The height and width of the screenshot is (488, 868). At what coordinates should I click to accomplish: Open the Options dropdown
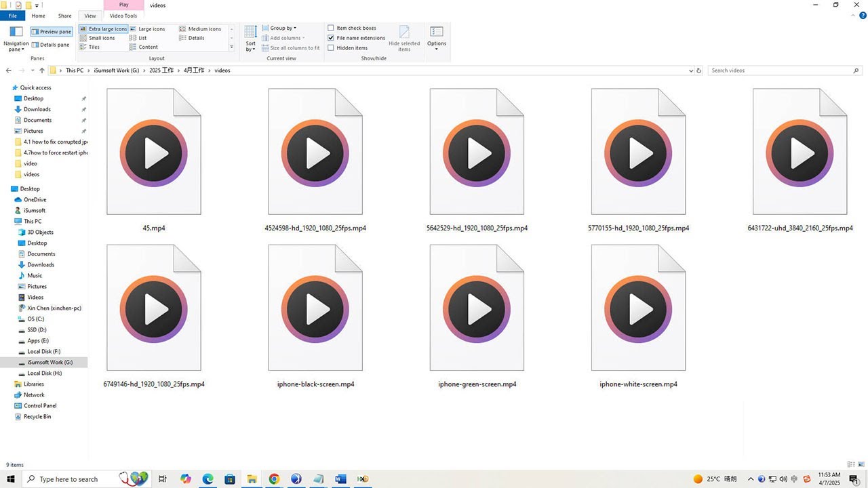point(437,39)
